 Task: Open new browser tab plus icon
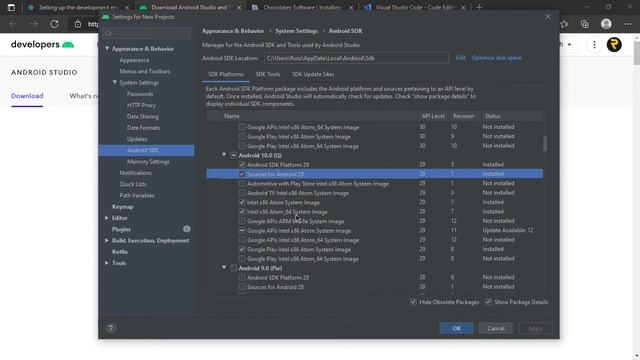[479, 7]
